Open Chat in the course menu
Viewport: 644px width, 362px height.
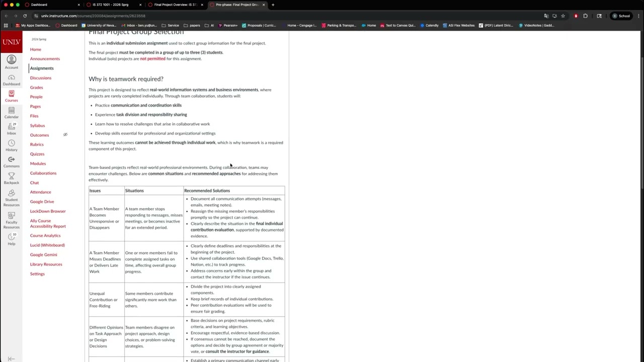(34, 183)
